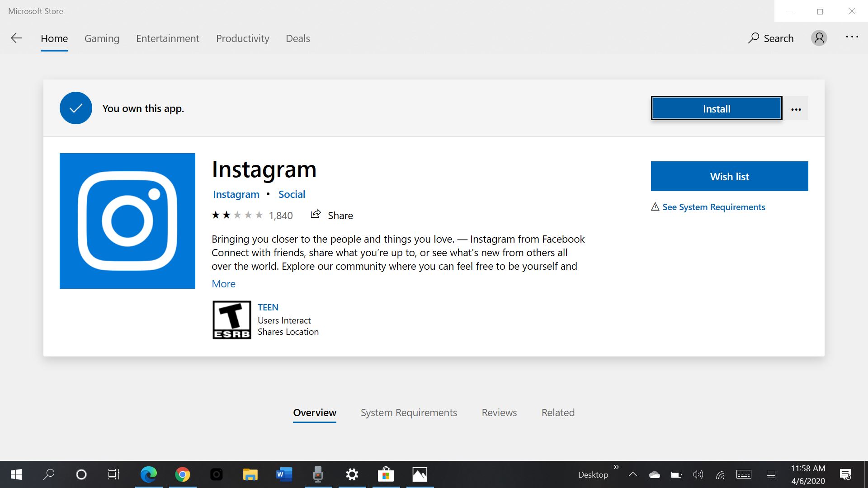
Task: Click the Share icon for Instagram
Action: pos(316,215)
